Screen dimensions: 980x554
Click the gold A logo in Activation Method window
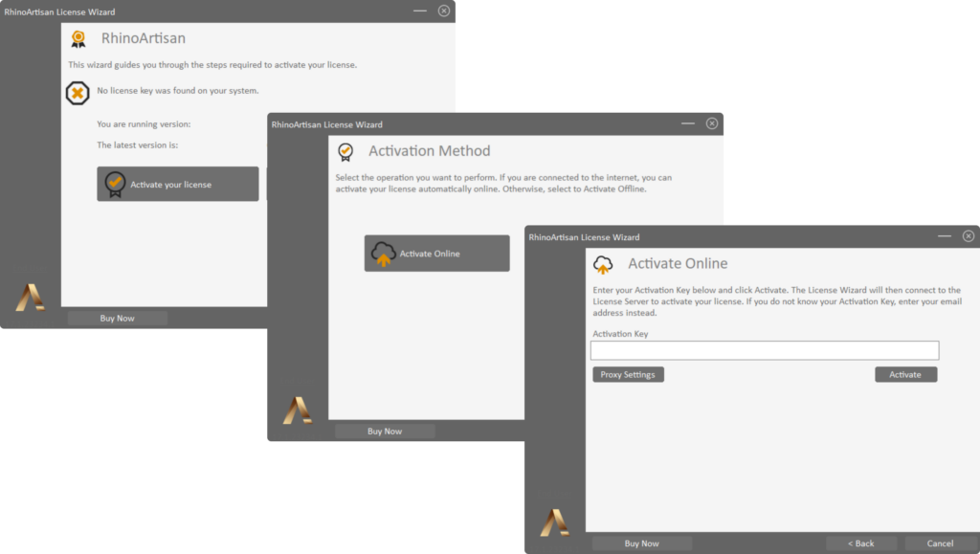coord(298,410)
